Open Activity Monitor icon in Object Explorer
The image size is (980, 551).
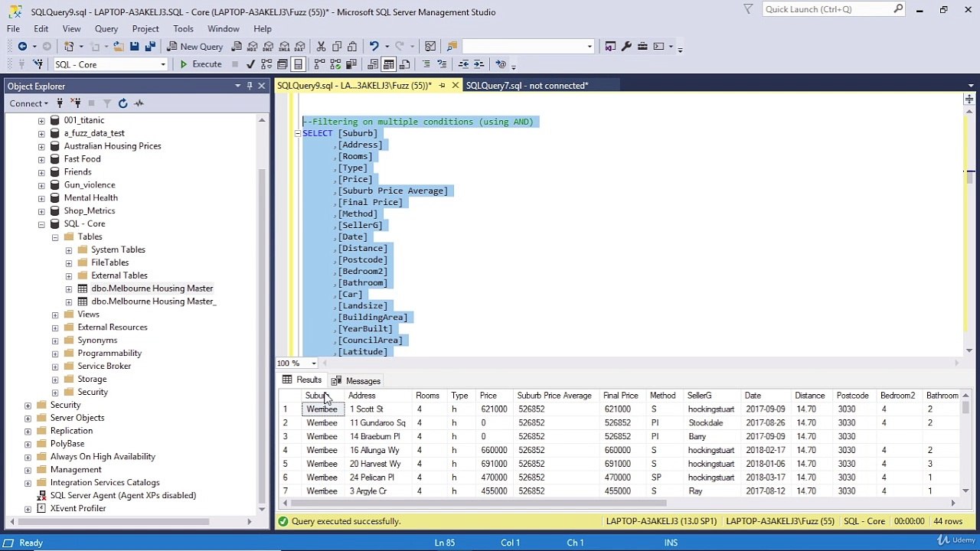(x=139, y=103)
